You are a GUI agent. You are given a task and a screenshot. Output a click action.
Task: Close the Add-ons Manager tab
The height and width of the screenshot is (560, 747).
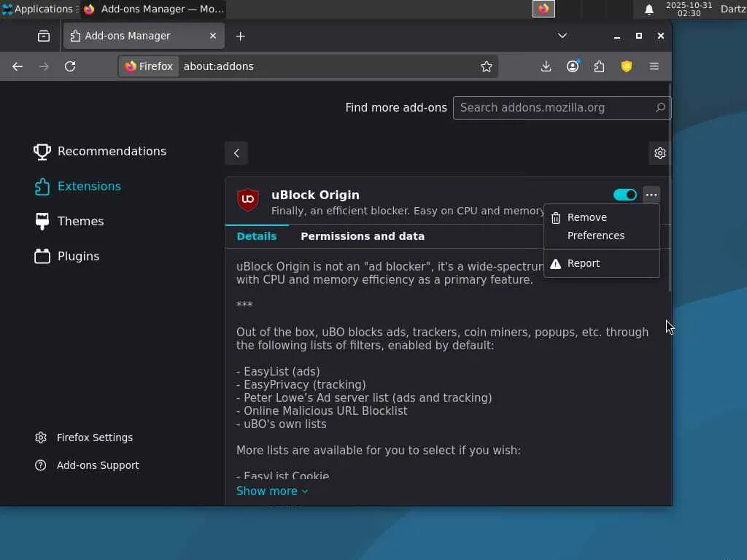point(213,36)
